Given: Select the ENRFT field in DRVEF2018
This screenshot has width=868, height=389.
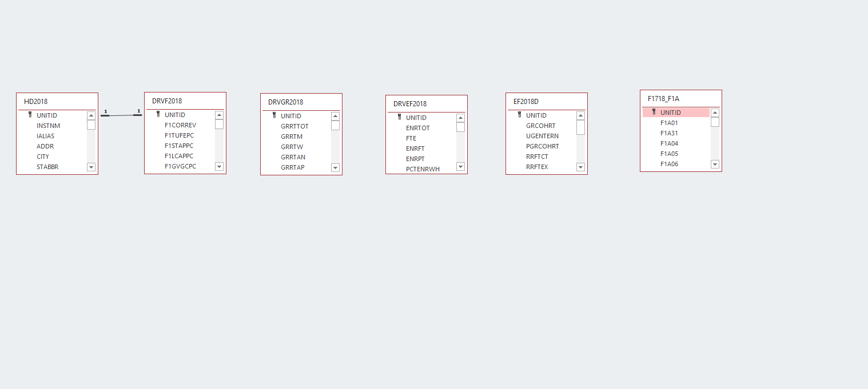Looking at the screenshot, I should 422,149.
